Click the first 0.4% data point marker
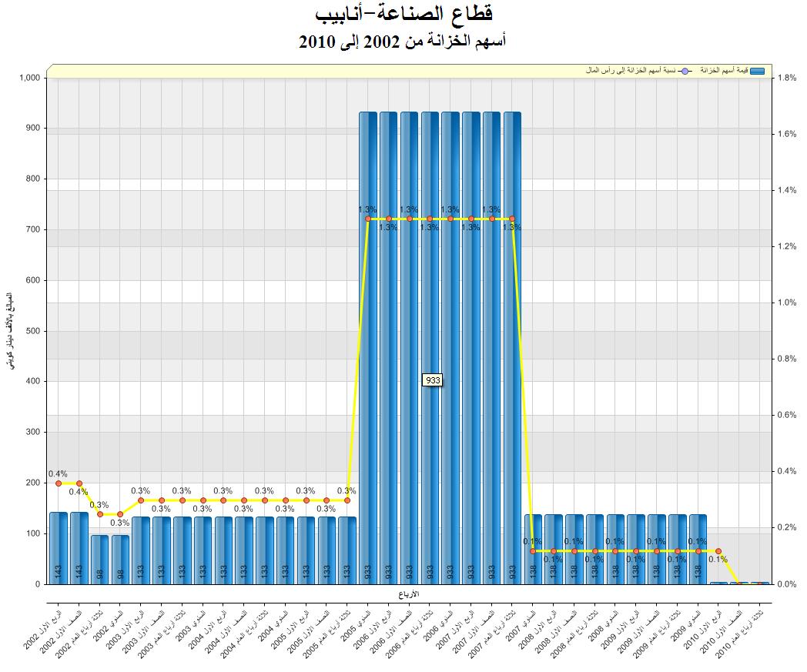Screen dimensions: 807x672 point(59,483)
